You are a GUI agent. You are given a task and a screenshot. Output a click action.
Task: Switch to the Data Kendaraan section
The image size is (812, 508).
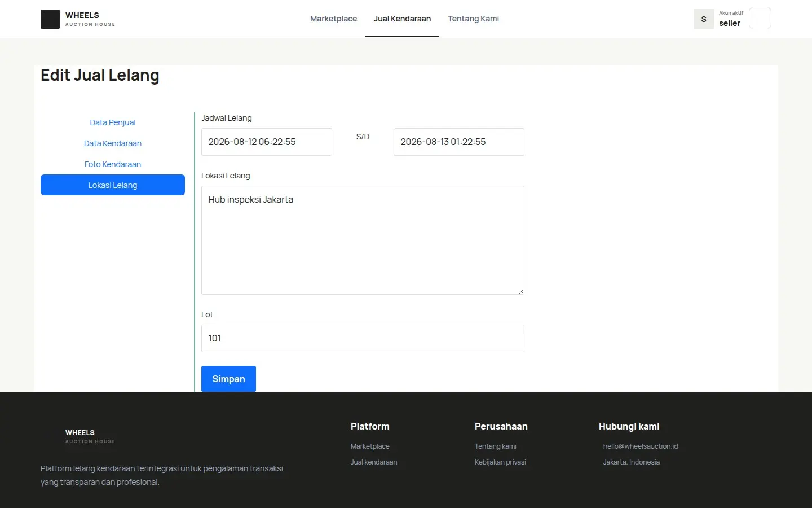(113, 143)
